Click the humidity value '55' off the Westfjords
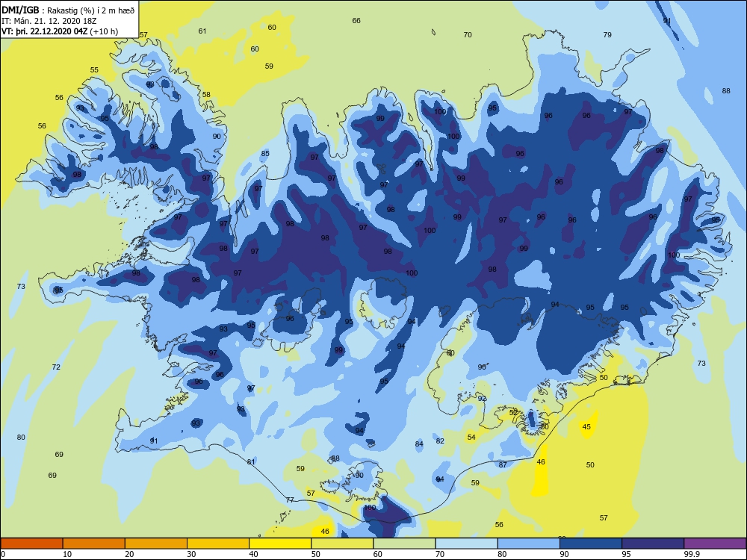The width and height of the screenshot is (747, 560). click(94, 70)
